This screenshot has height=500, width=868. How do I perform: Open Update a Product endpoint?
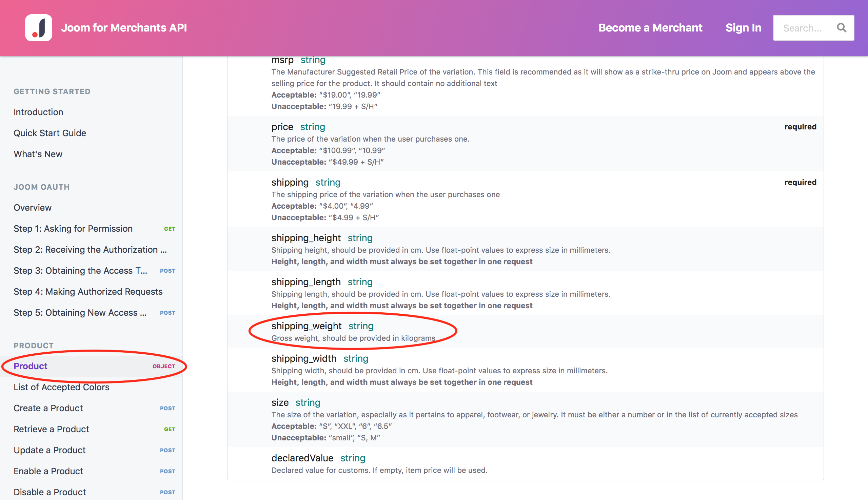coord(50,450)
